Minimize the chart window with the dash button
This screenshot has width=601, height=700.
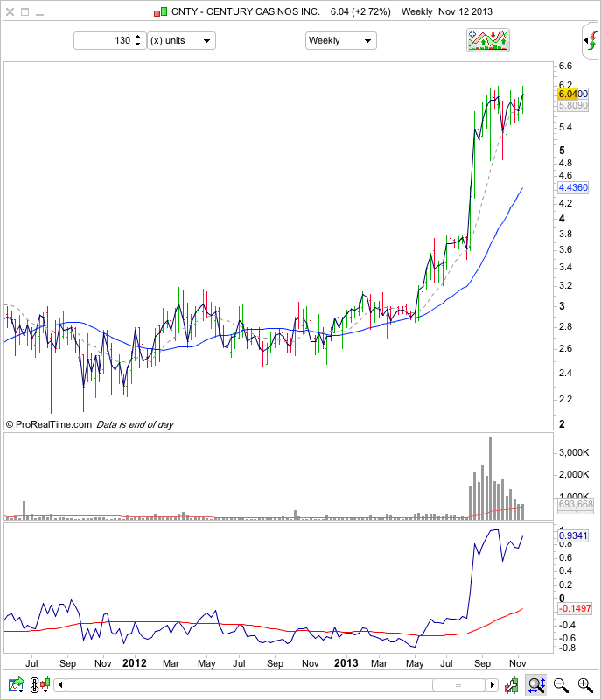pos(39,14)
